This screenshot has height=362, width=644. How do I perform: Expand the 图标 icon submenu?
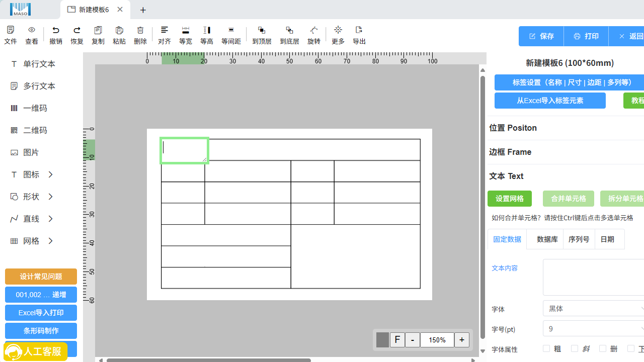point(50,174)
